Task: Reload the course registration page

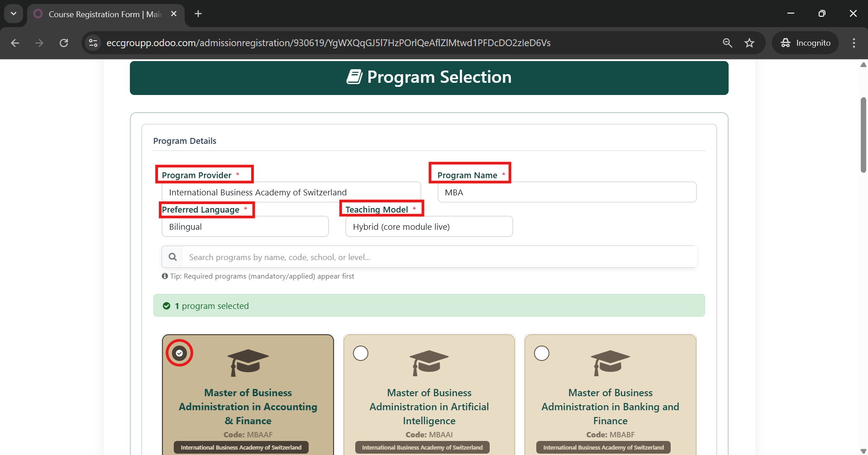Action: [64, 43]
